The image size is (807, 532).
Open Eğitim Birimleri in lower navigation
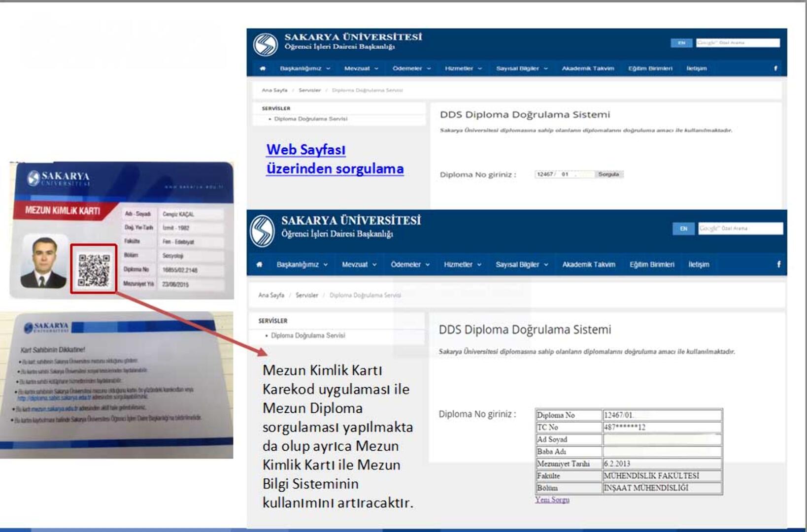[652, 265]
